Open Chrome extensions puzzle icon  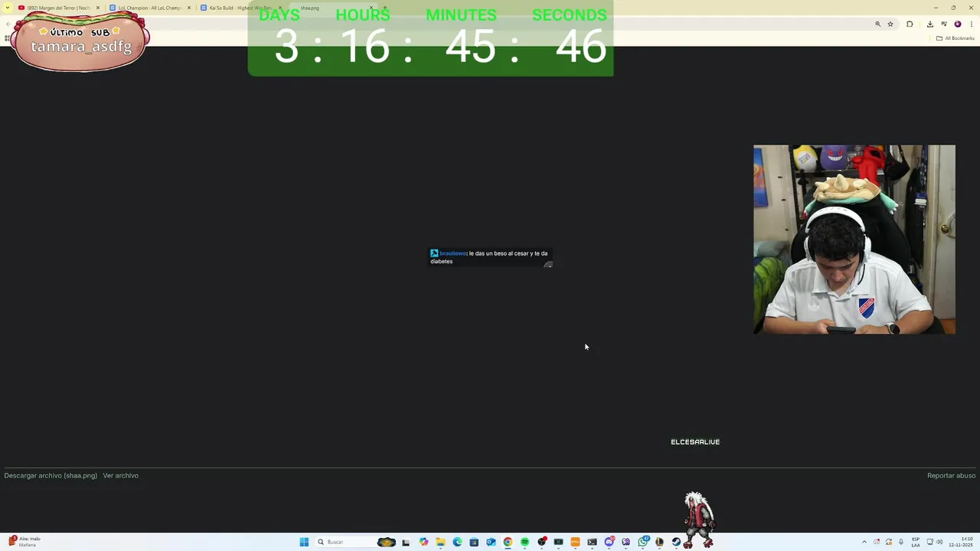[x=910, y=24]
